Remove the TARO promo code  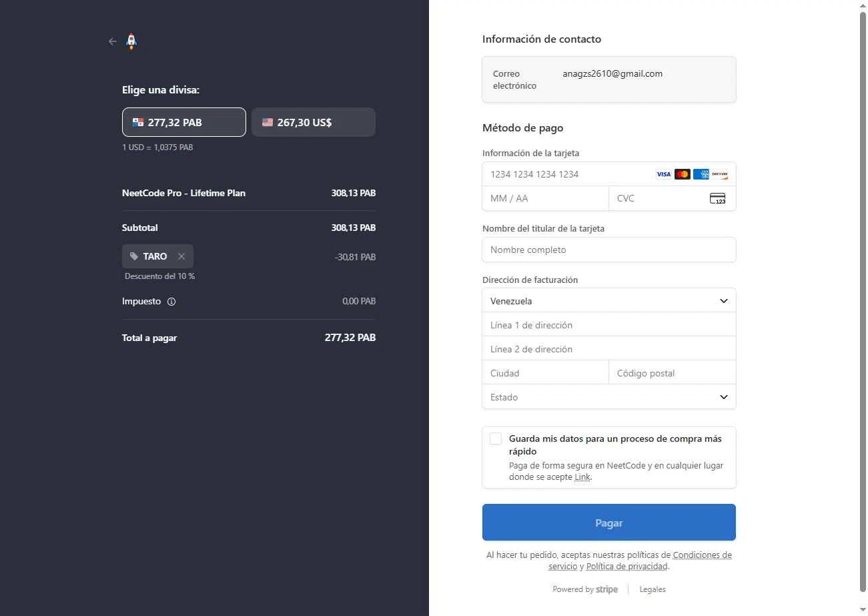click(181, 256)
